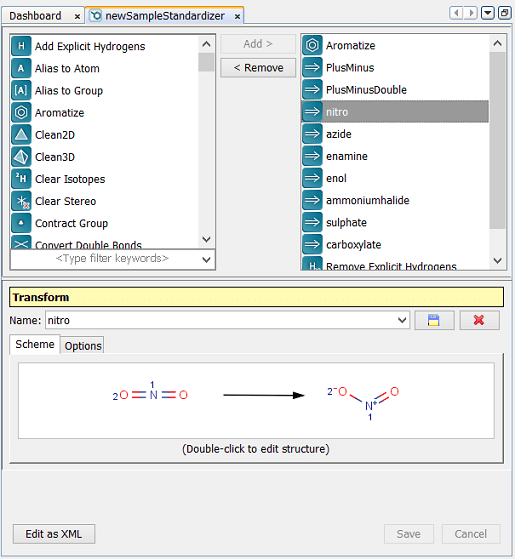
Task: Click the right list's scroll down arrow
Action: pos(498,261)
